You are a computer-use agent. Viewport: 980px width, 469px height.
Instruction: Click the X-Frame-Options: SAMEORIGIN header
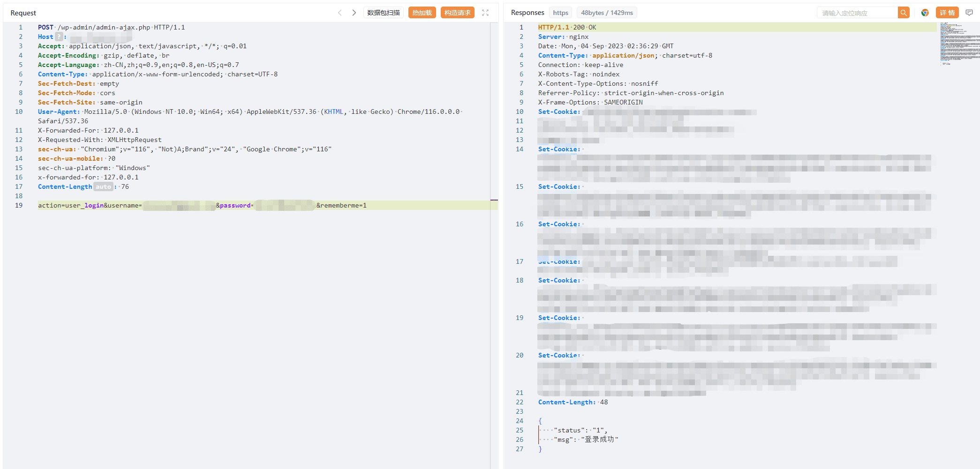click(x=590, y=102)
